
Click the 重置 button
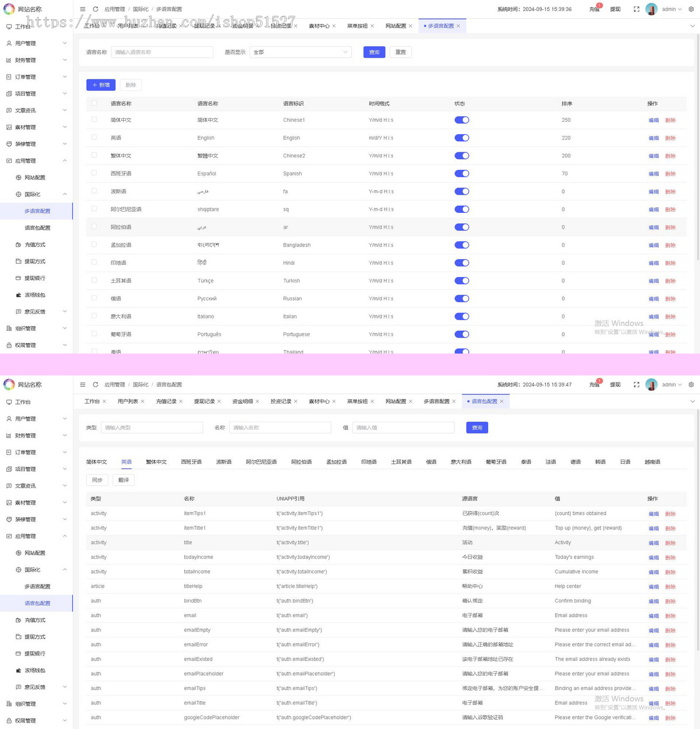pyautogui.click(x=400, y=52)
